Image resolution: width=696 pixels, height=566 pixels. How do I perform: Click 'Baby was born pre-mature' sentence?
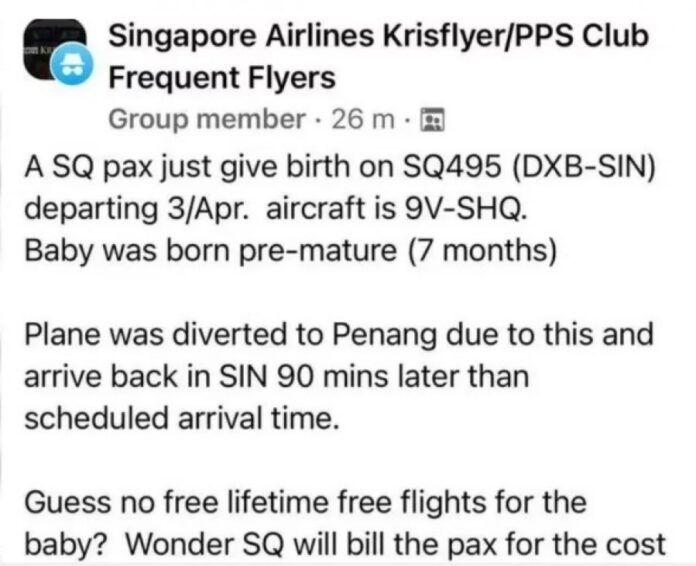(210, 250)
